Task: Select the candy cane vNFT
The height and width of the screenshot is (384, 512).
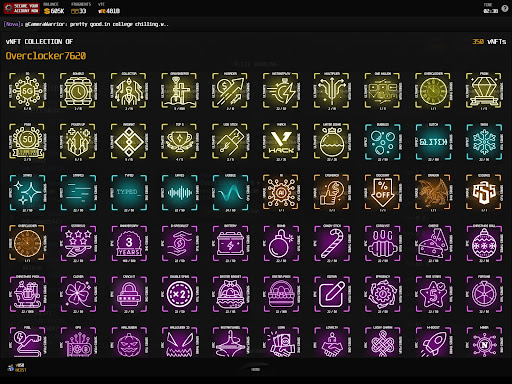Action: click(x=332, y=243)
